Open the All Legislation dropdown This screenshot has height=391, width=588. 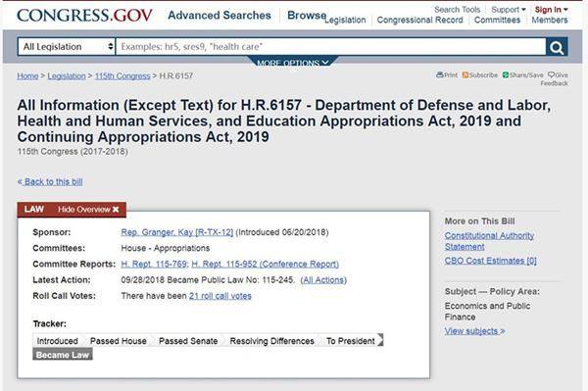click(67, 47)
